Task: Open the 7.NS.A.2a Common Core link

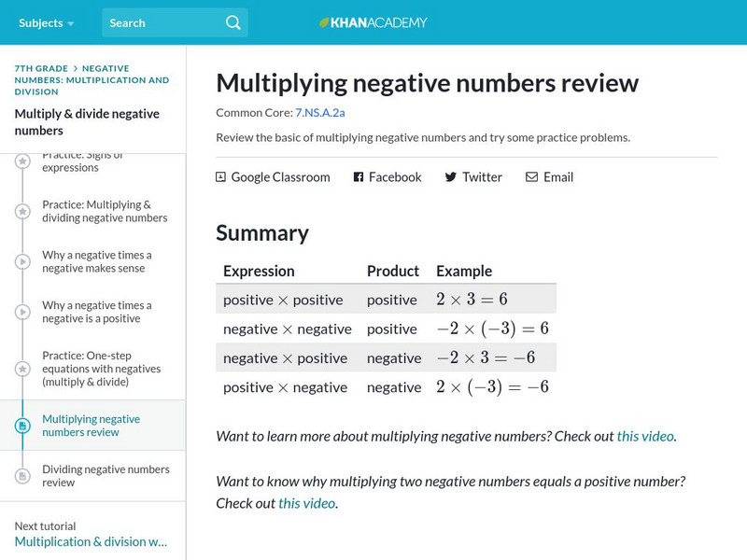Action: tap(319, 113)
